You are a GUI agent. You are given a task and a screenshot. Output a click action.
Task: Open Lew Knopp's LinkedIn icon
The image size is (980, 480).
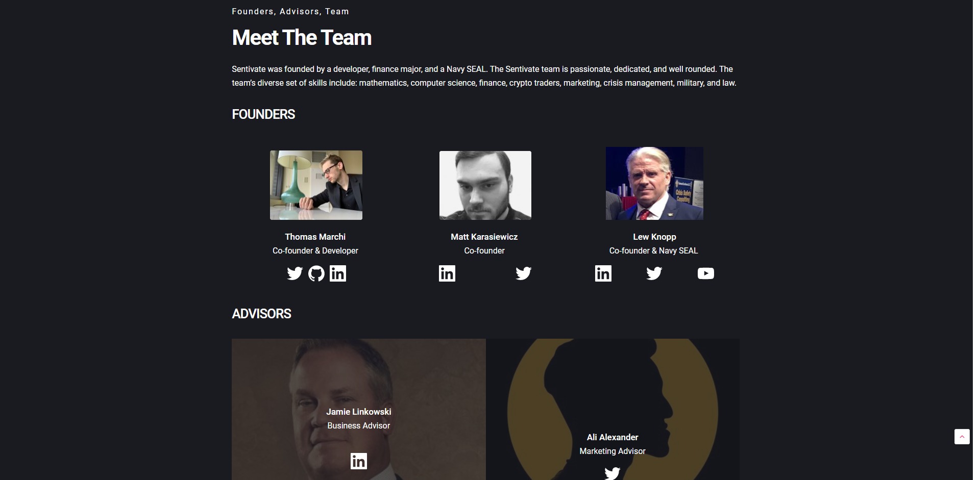point(603,273)
